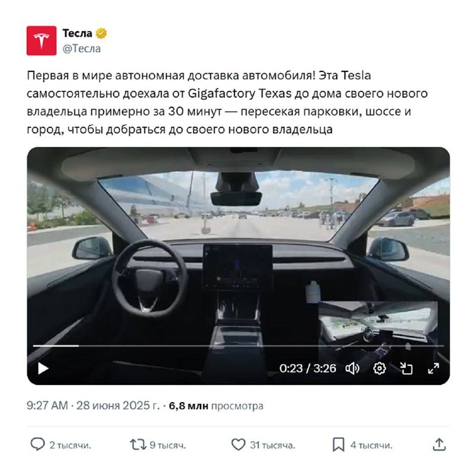This screenshot has height=476, width=476.
Task: Open the @Тесла handle link
Action: coord(82,49)
